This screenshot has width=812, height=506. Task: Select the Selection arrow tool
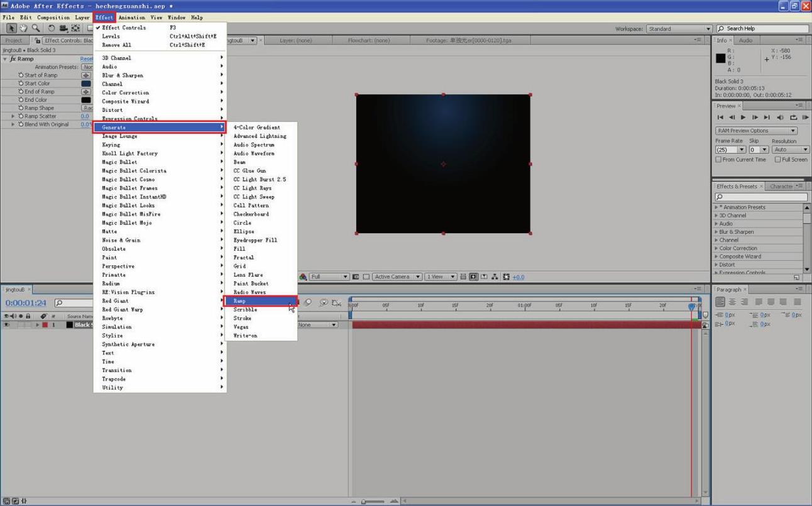[x=11, y=28]
